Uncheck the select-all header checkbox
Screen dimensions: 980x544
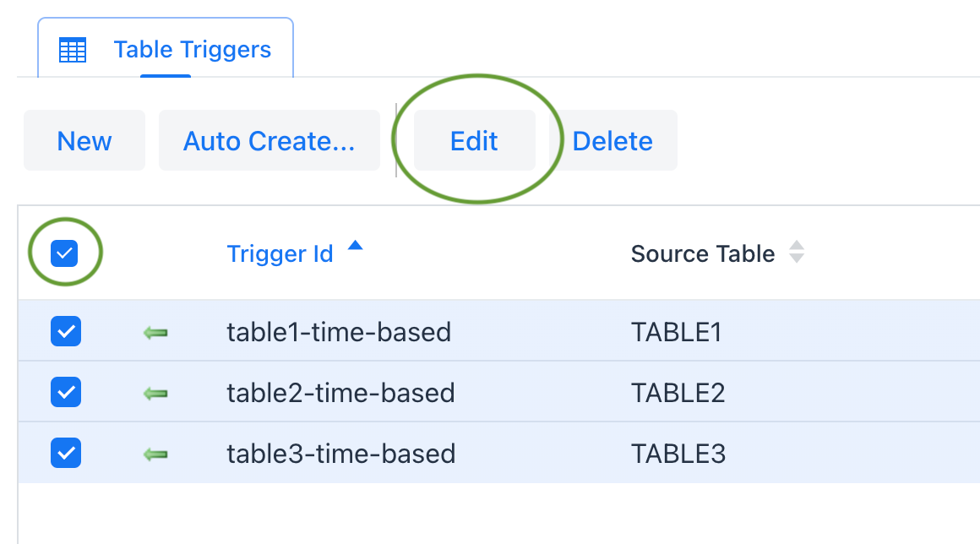tap(64, 253)
